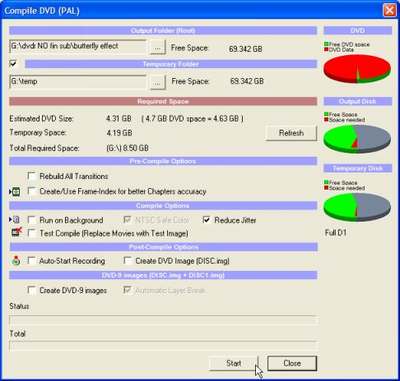Click the Output Folder path field

tap(78, 47)
